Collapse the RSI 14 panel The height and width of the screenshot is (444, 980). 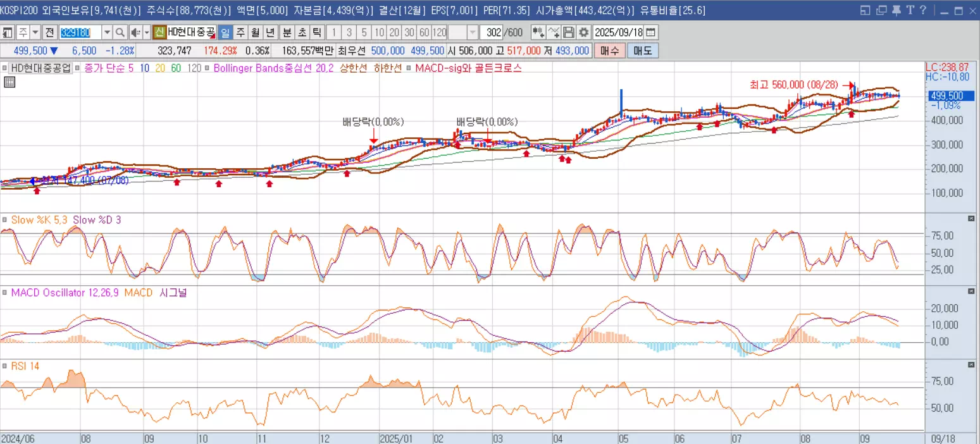(972, 365)
